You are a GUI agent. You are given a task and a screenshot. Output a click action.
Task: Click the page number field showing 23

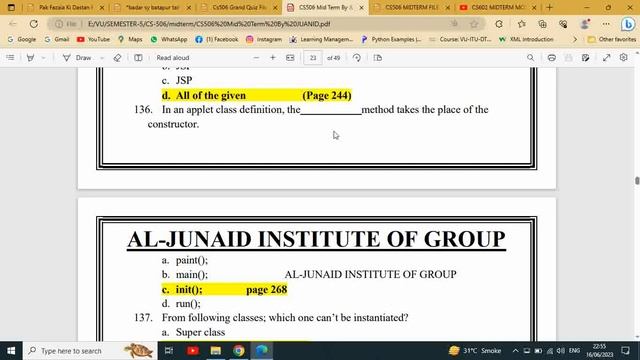[x=313, y=58]
